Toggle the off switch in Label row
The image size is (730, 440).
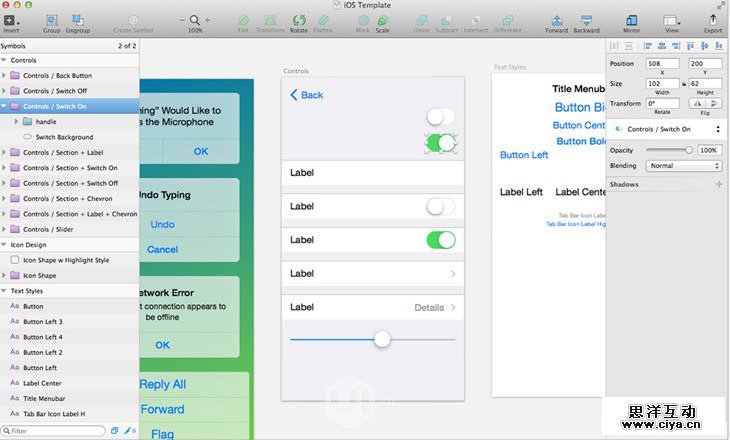point(440,206)
